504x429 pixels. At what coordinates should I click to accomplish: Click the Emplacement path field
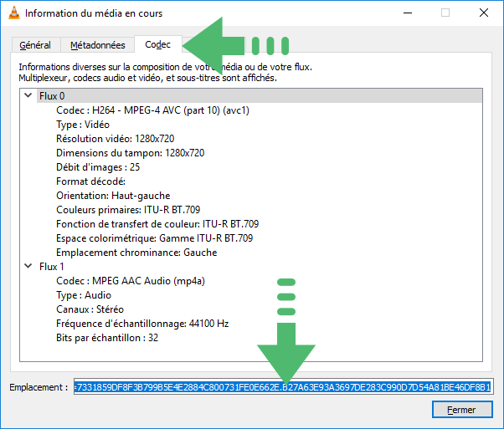284,386
